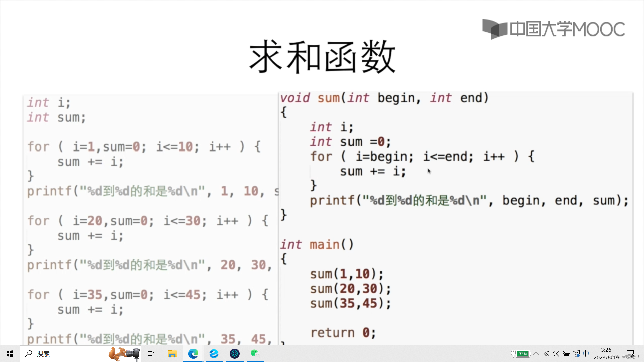Click the network/WiFi status icon

click(545, 354)
